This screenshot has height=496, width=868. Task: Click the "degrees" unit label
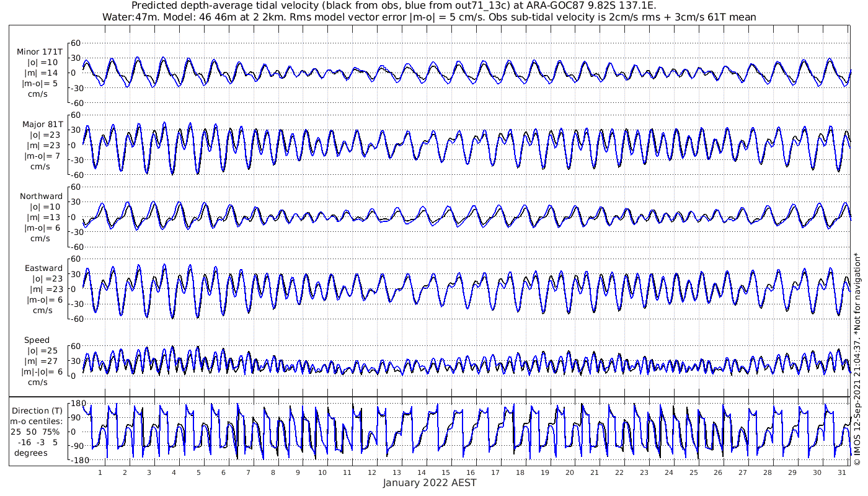pyautogui.click(x=31, y=453)
